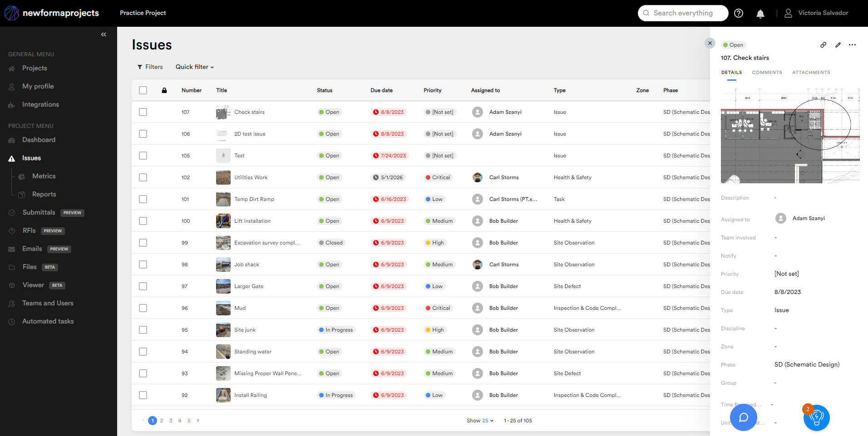Open Dashboard from project menu

click(x=39, y=140)
